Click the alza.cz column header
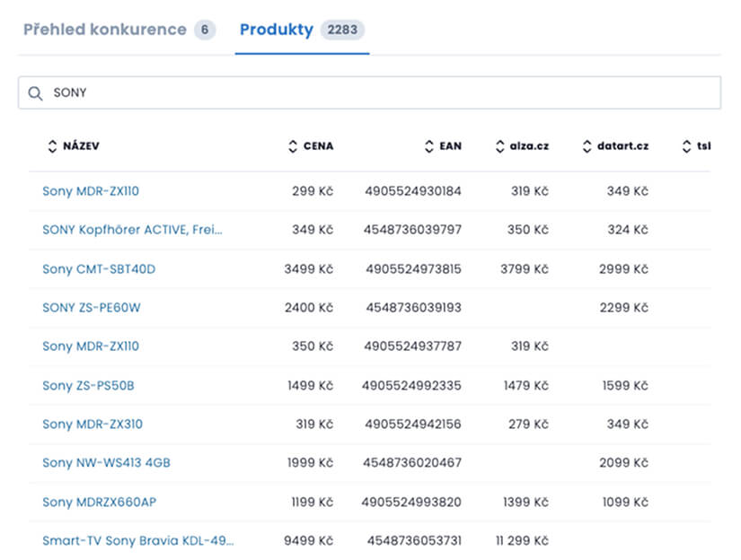 (x=529, y=146)
